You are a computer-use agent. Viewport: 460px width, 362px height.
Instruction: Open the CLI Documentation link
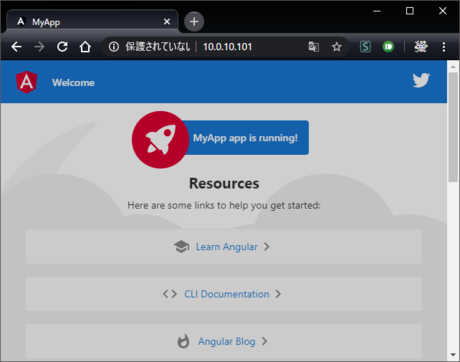(x=224, y=294)
